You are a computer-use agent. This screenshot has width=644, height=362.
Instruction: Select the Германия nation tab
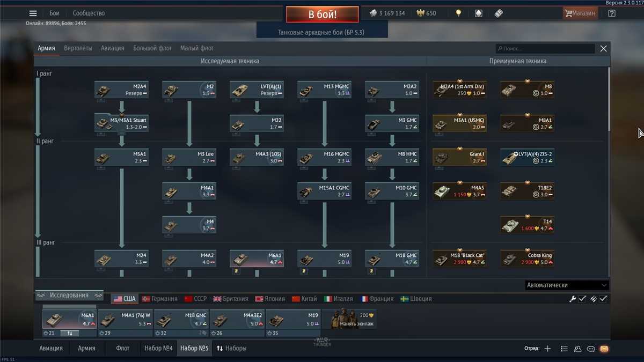(x=159, y=299)
